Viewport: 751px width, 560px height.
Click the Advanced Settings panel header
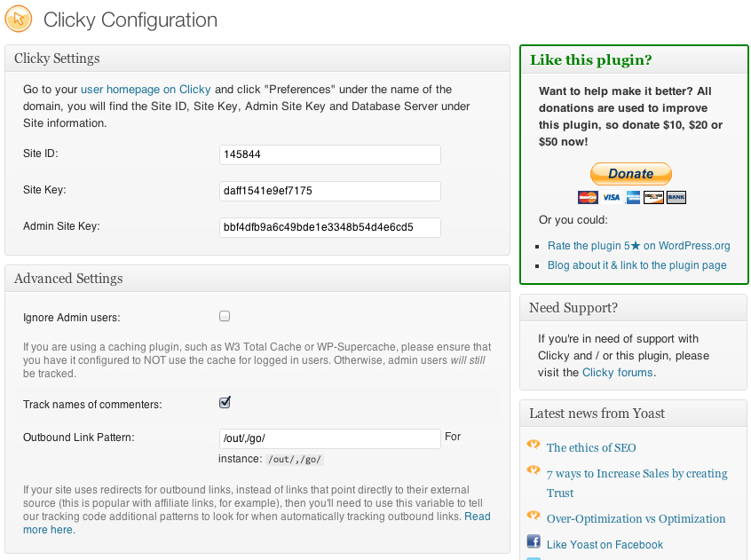coord(257,279)
